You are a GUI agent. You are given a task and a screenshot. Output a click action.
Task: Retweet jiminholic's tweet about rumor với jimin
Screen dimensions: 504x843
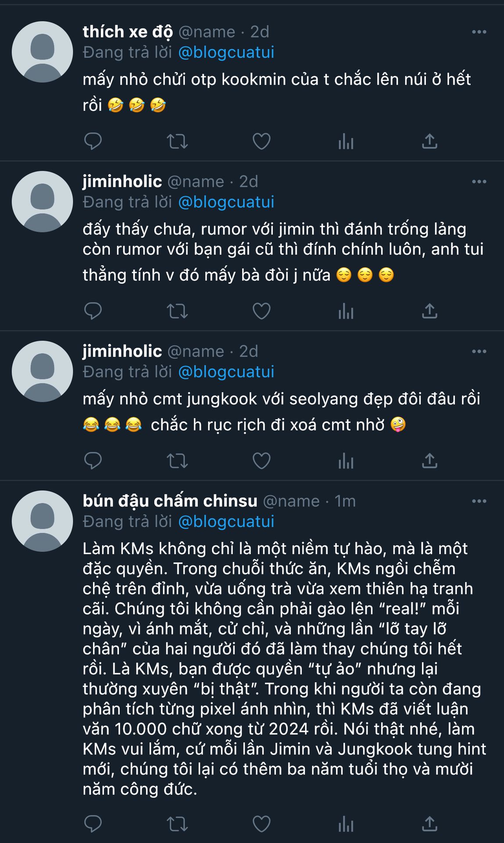pyautogui.click(x=177, y=311)
